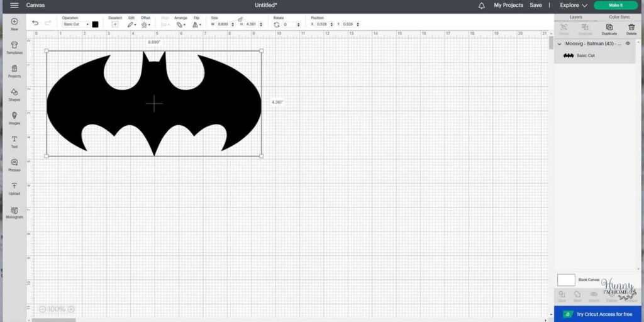Open the Projects panel
The width and height of the screenshot is (644, 322).
[x=14, y=71]
